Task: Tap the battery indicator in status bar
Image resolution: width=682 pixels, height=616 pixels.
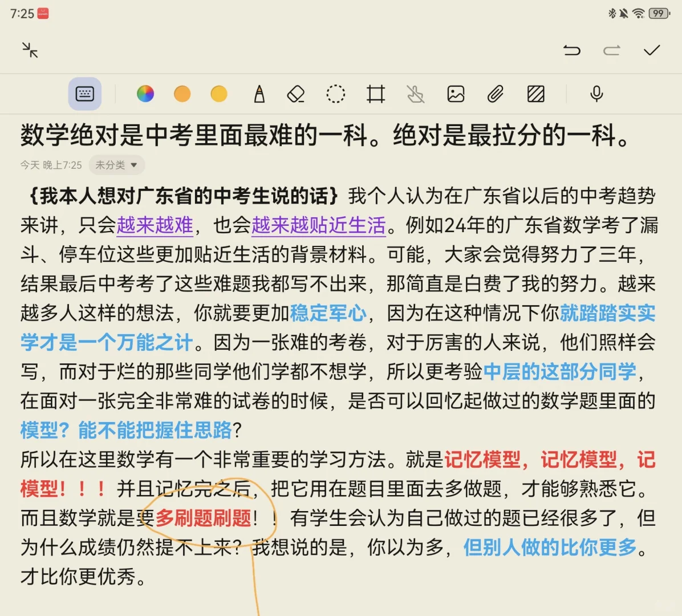Action: click(x=659, y=14)
